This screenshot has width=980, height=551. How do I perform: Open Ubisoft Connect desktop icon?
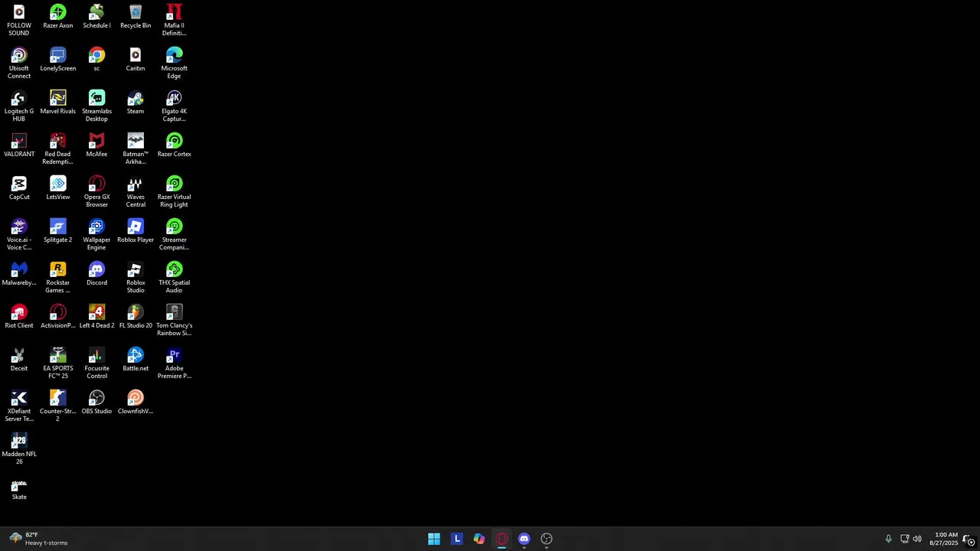click(19, 64)
